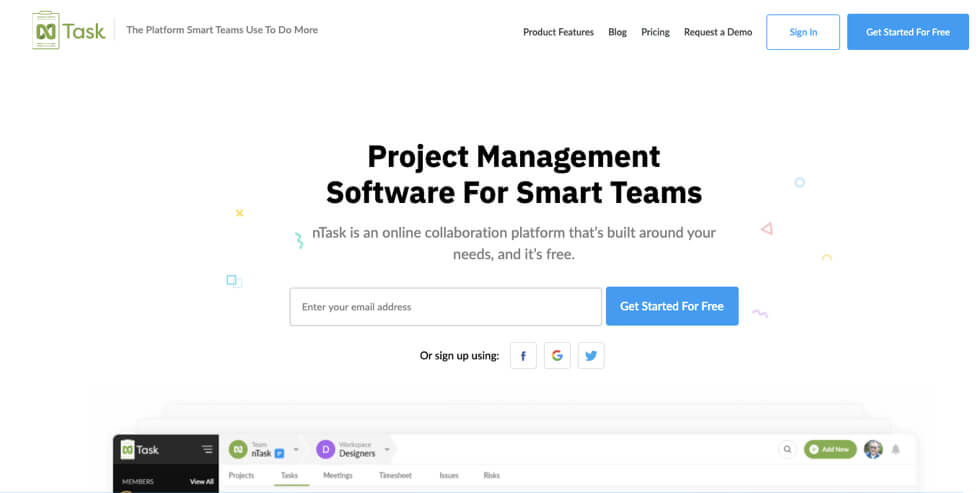This screenshot has width=980, height=493.
Task: Click notification bell in app preview
Action: (x=896, y=449)
